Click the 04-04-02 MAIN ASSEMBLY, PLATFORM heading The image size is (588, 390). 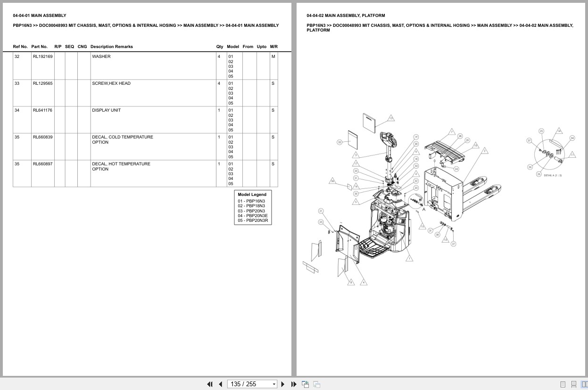coord(346,16)
